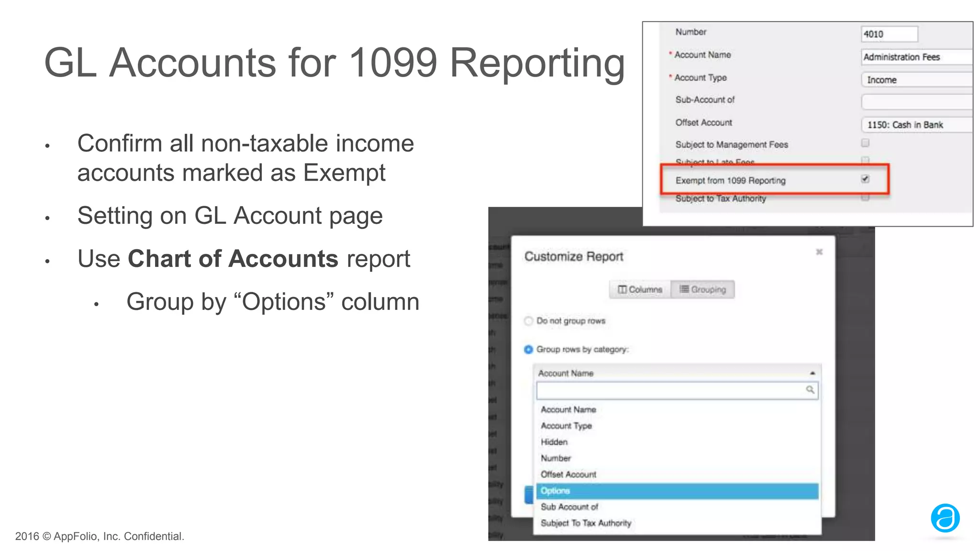Click the AppFolio logo icon
Viewport: 980px width, 551px height.
(x=945, y=518)
